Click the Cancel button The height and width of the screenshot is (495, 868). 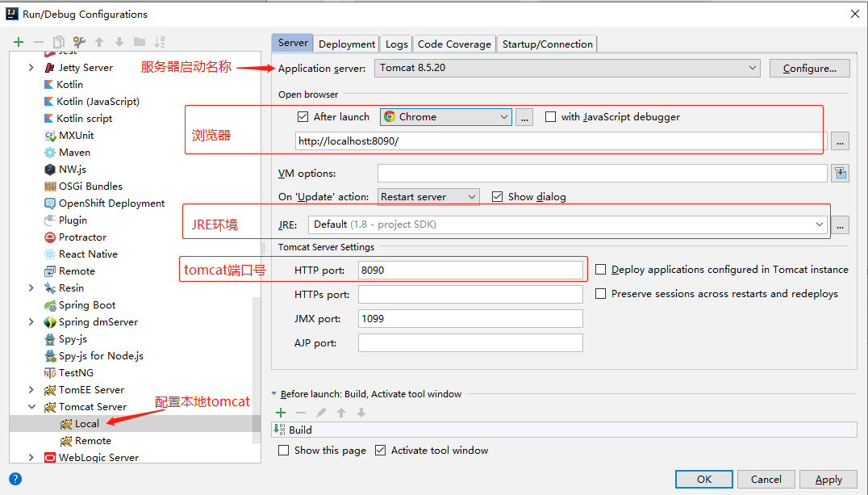coord(766,479)
